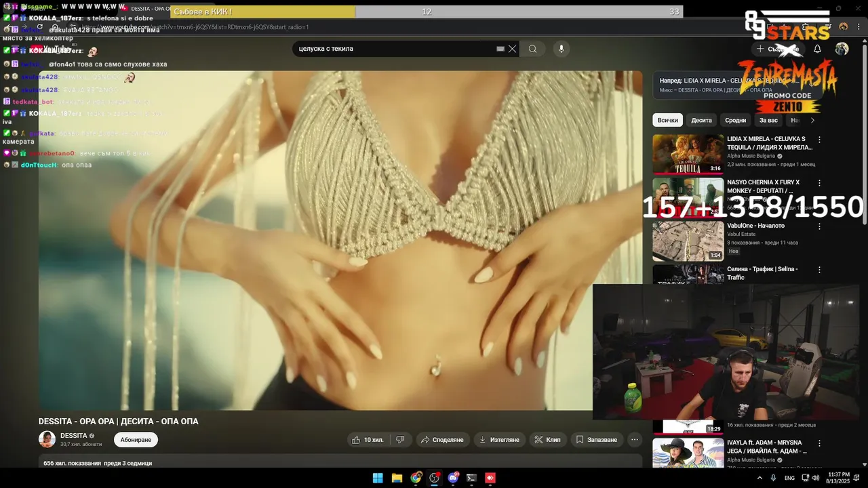Switch to Chrome on the taskbar

click(x=416, y=478)
